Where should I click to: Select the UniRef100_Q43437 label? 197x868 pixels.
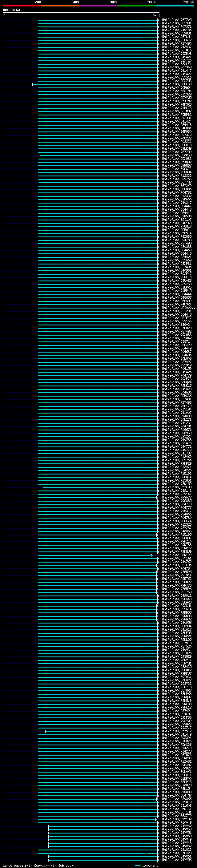(x=177, y=47)
